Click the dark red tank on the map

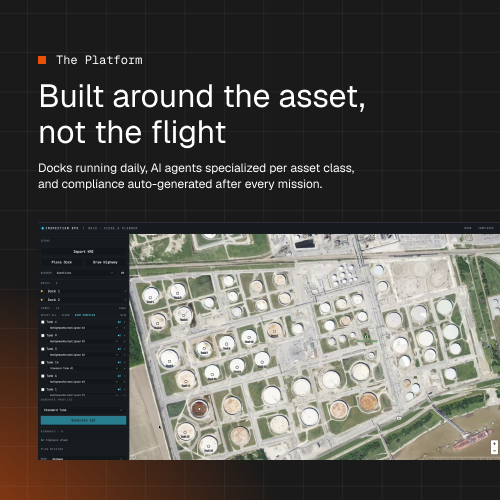pyautogui.click(x=199, y=408)
